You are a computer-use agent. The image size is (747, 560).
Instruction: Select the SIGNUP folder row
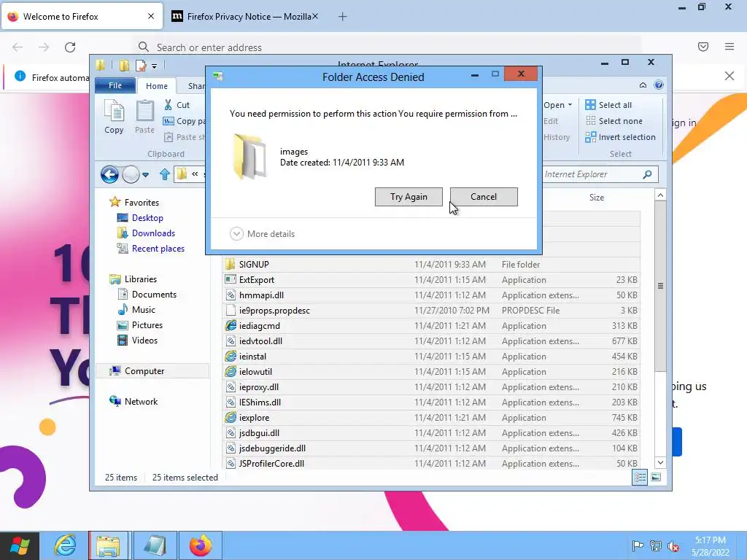pyautogui.click(x=431, y=264)
